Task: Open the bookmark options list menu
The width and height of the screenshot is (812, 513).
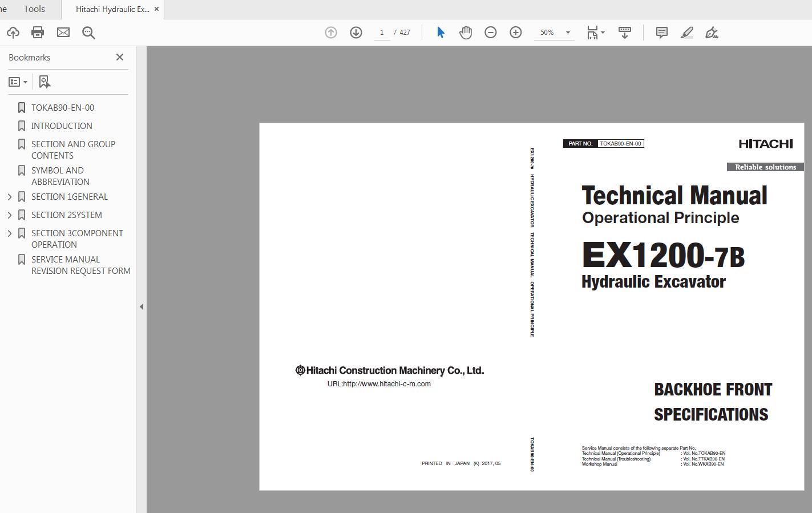Action: (18, 82)
